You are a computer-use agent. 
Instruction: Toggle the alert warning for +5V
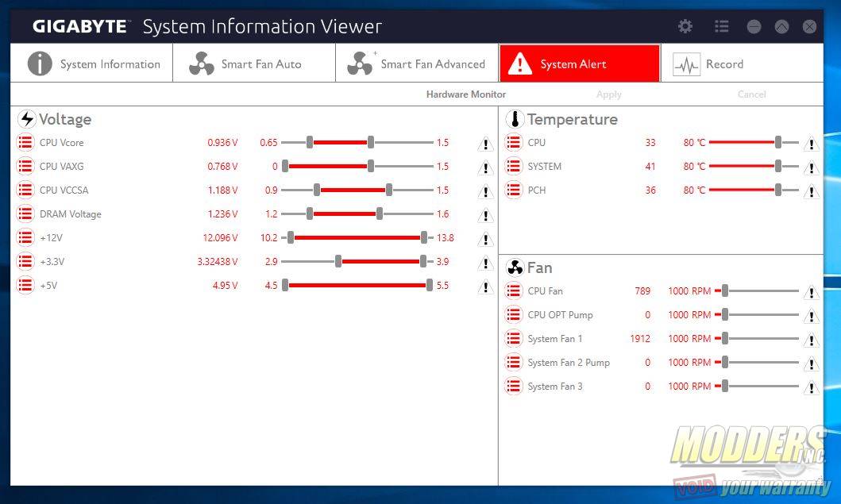[485, 287]
